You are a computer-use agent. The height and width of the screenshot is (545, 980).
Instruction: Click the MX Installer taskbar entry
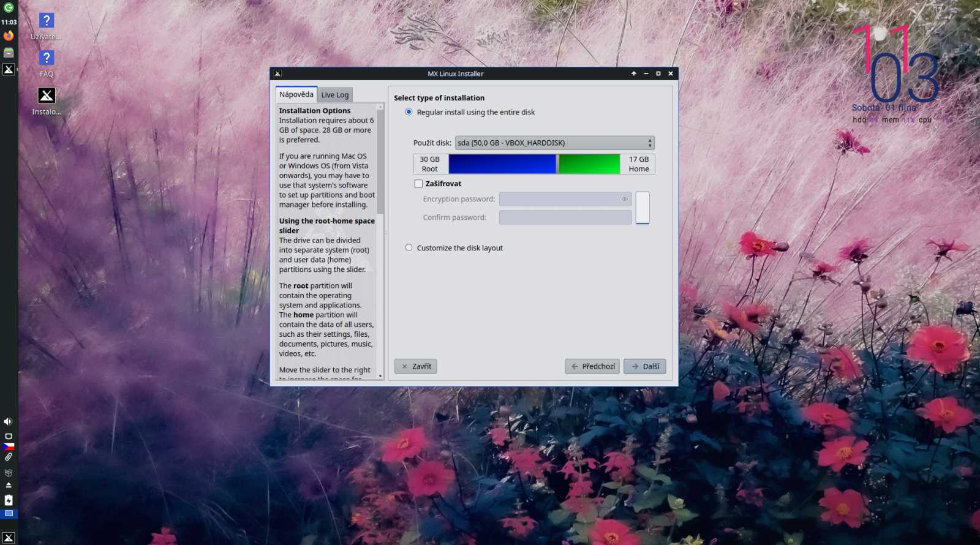9,69
